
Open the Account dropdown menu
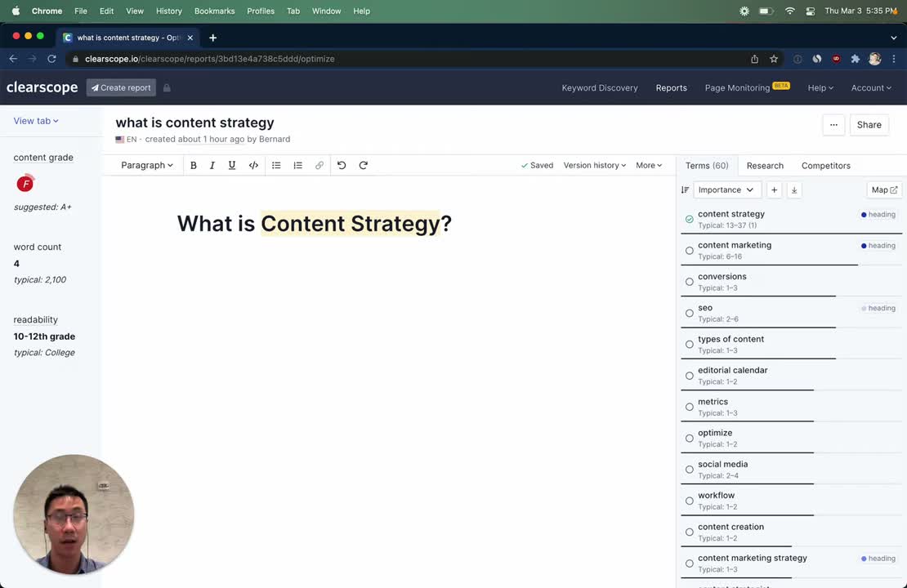(870, 88)
